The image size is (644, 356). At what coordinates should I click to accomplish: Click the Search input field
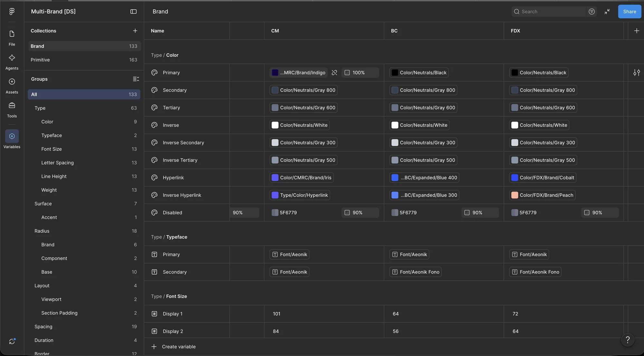(549, 12)
